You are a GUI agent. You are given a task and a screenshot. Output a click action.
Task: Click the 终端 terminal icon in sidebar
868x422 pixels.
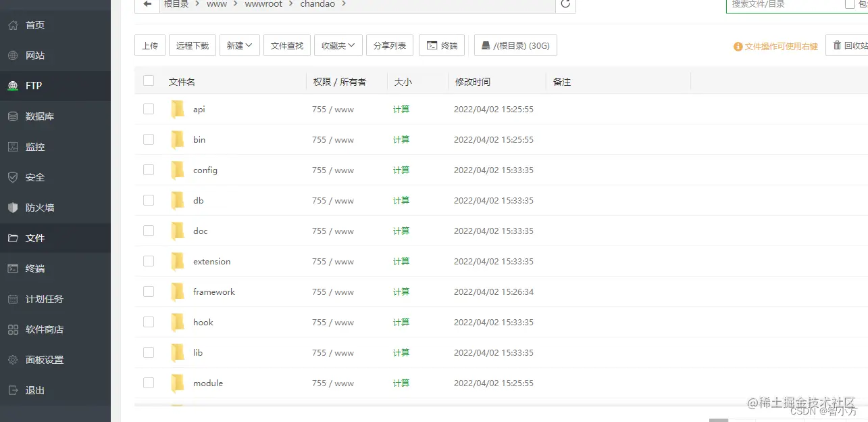pos(13,268)
